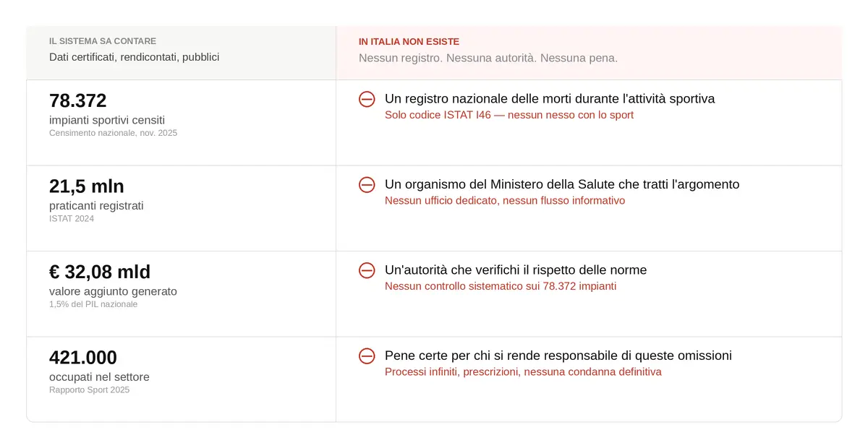The height and width of the screenshot is (448, 868).
Task: Expand the Censimento nazionale nov. 2025 source note
Action: (113, 132)
